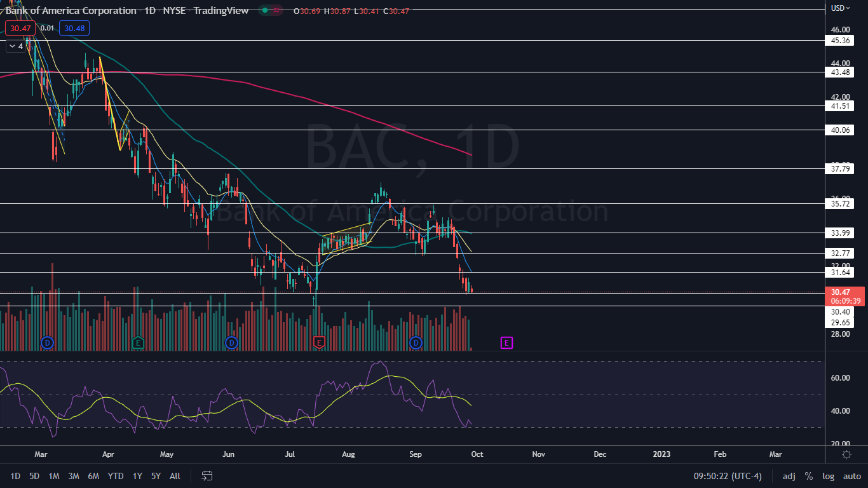Click the red current-price label with countdown

tap(844, 296)
